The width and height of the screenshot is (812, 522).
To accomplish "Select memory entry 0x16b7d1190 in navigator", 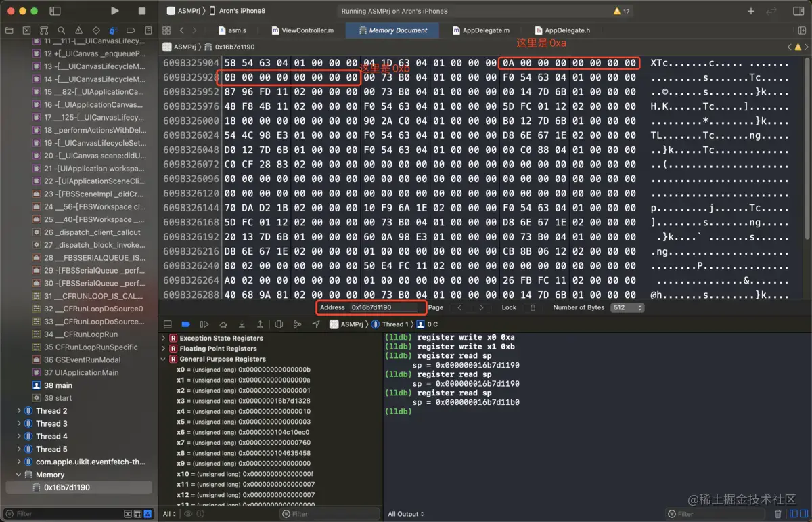I will (78, 487).
